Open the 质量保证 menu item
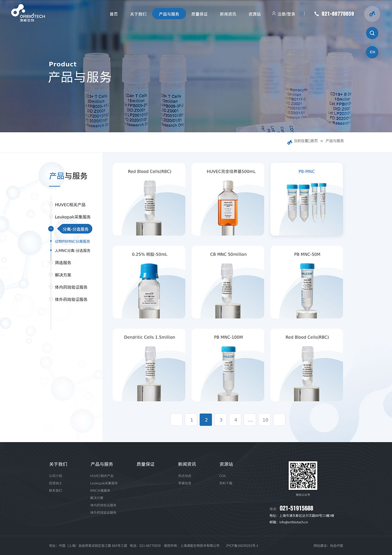The width and height of the screenshot is (392, 555). [199, 14]
